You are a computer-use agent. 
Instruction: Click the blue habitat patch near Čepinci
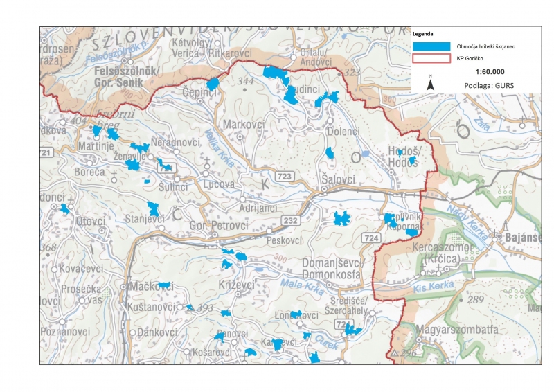coord(213,84)
